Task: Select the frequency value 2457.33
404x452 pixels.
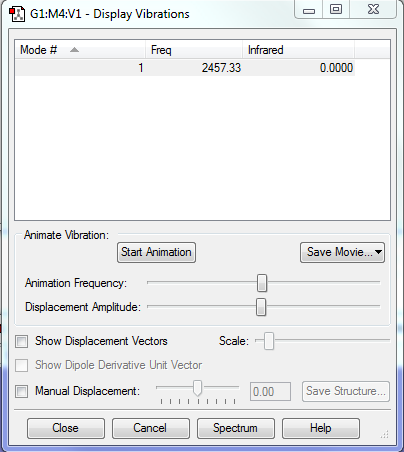Action: click(x=221, y=68)
